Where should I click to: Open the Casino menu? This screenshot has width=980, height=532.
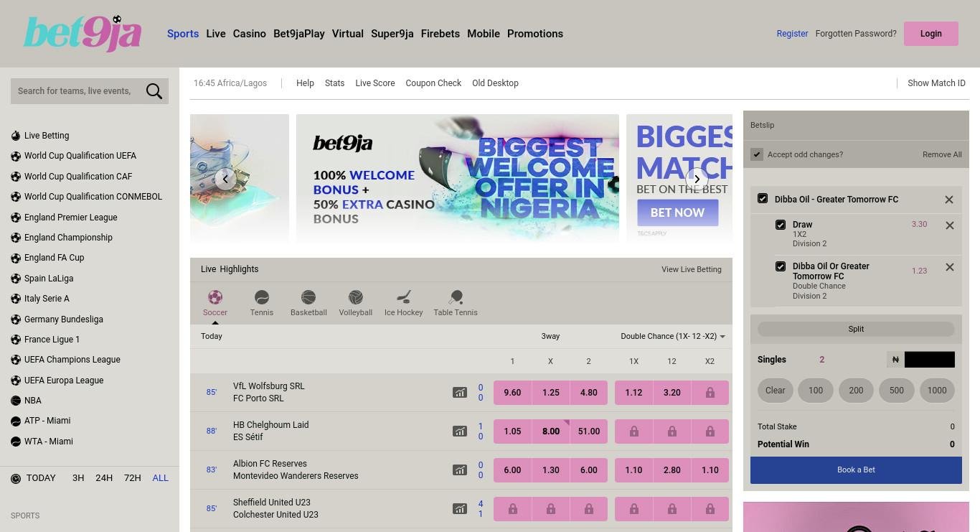(250, 34)
